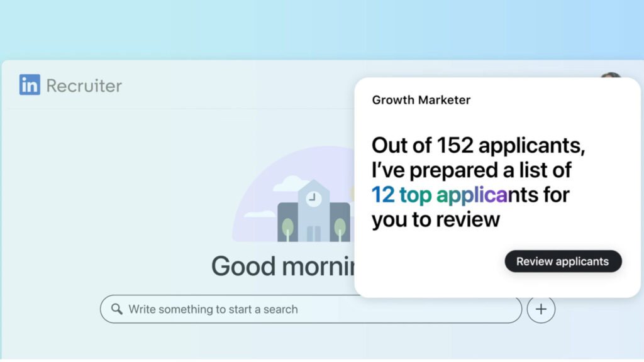
Task: Click the building's front door
Action: click(x=313, y=233)
